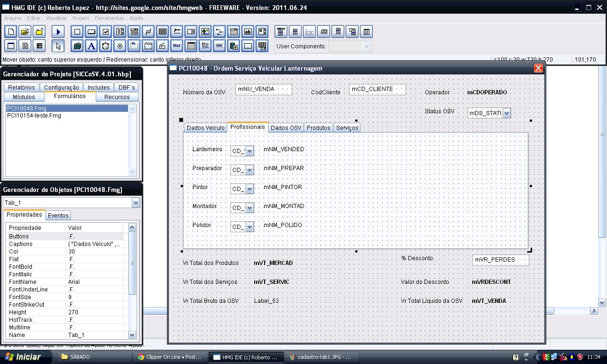
Task: Select the TextBox 'ab' control tool
Action: click(x=248, y=32)
